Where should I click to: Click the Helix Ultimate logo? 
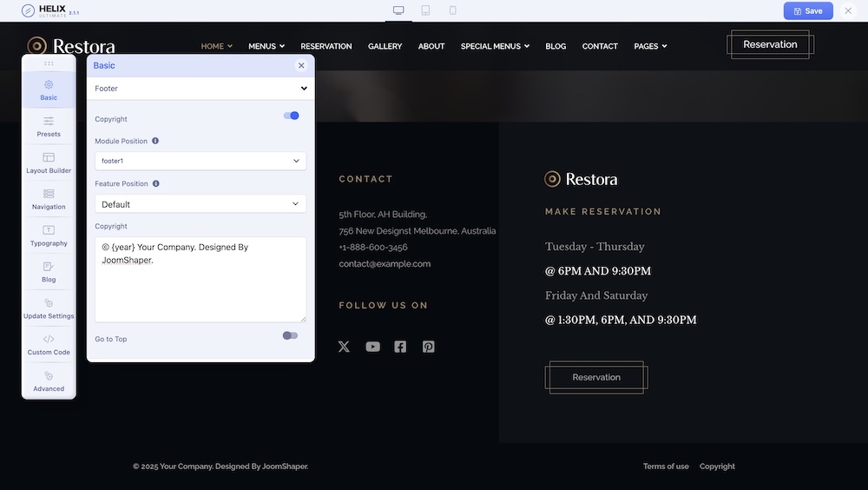tap(49, 10)
